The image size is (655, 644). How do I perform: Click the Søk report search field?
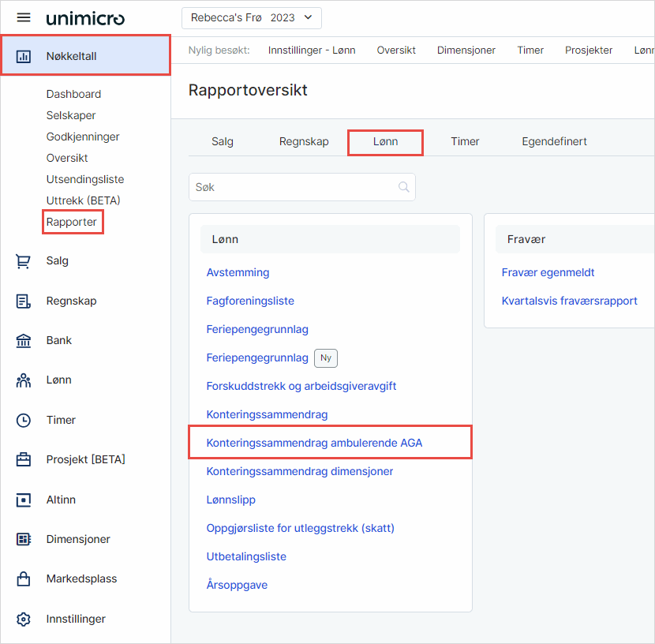[x=294, y=187]
